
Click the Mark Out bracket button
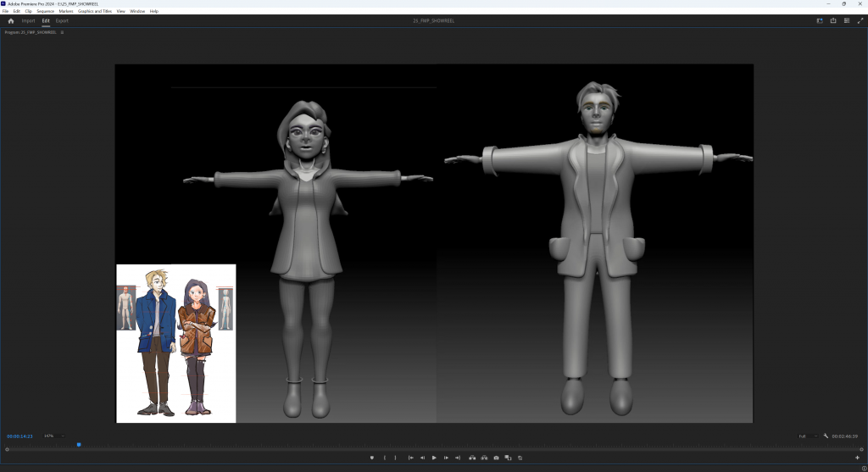pos(396,458)
